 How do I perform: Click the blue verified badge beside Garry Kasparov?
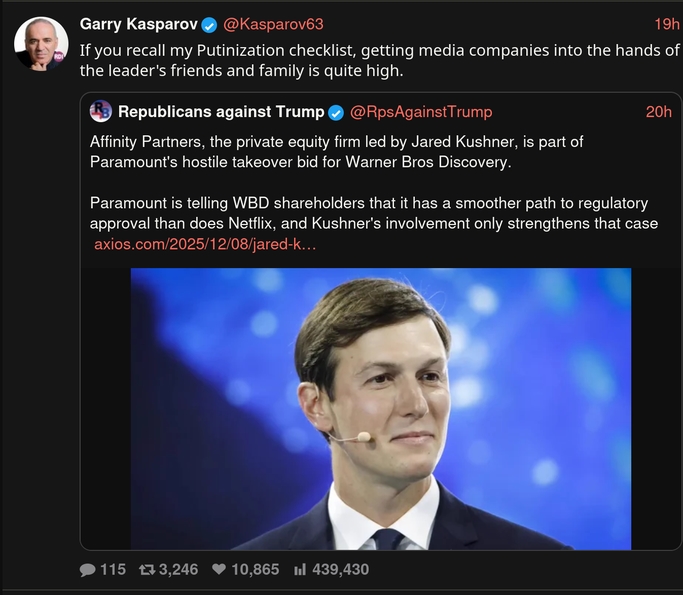(x=210, y=24)
